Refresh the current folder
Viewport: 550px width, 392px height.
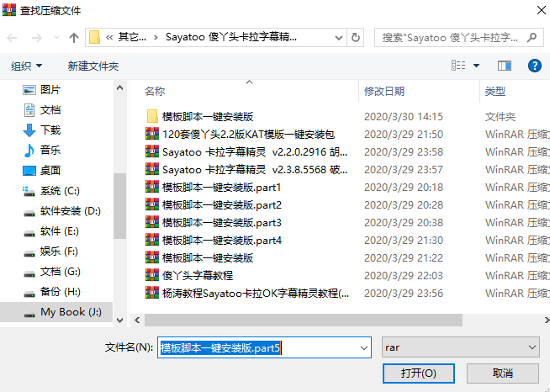[x=356, y=38]
